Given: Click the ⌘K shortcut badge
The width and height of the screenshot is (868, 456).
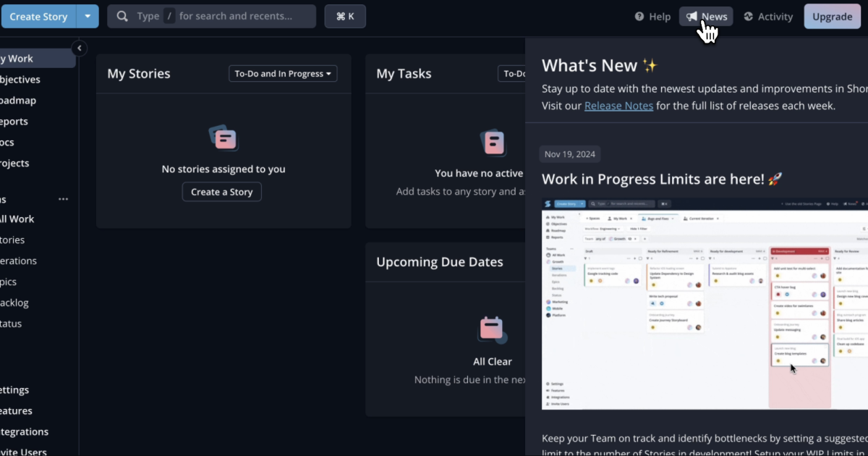Looking at the screenshot, I should pyautogui.click(x=345, y=15).
